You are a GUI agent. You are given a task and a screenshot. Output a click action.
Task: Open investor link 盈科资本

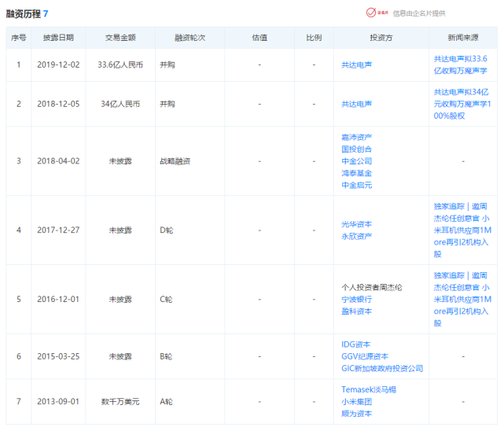tap(356, 311)
